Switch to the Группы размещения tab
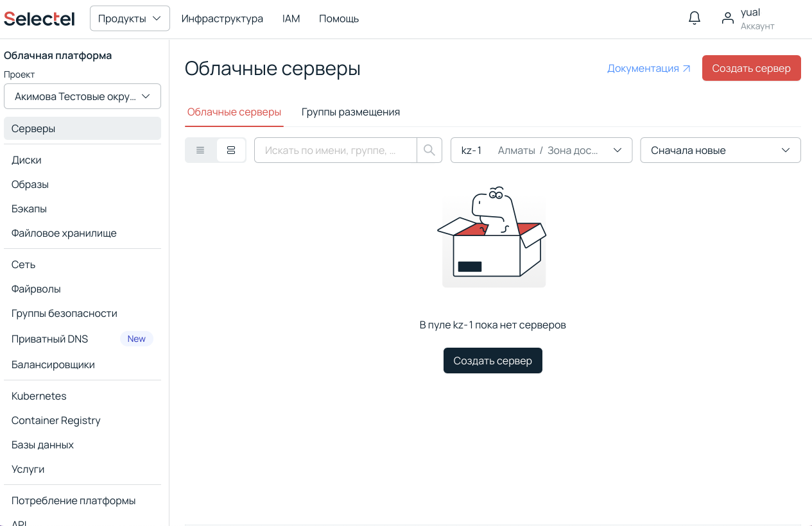This screenshot has width=812, height=526. coord(350,112)
